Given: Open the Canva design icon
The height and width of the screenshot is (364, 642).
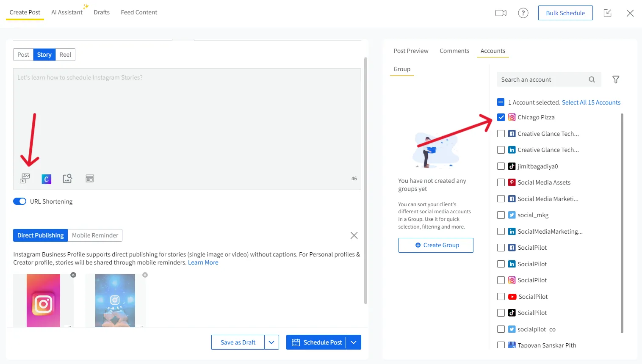Looking at the screenshot, I should point(47,179).
